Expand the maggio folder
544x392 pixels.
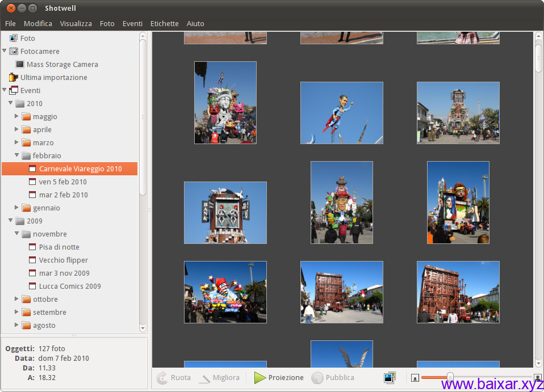pyautogui.click(x=17, y=116)
